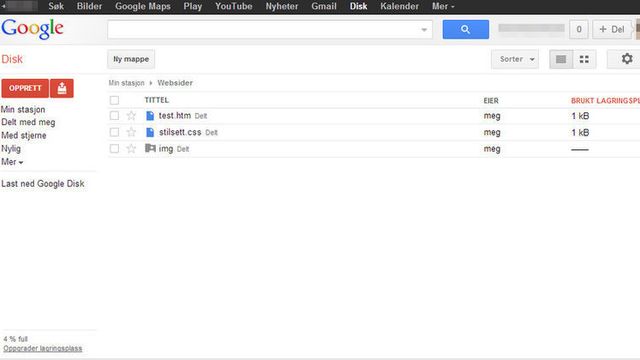The width and height of the screenshot is (640, 360).
Task: Click the Disk heading in red
Action: pos(12,59)
